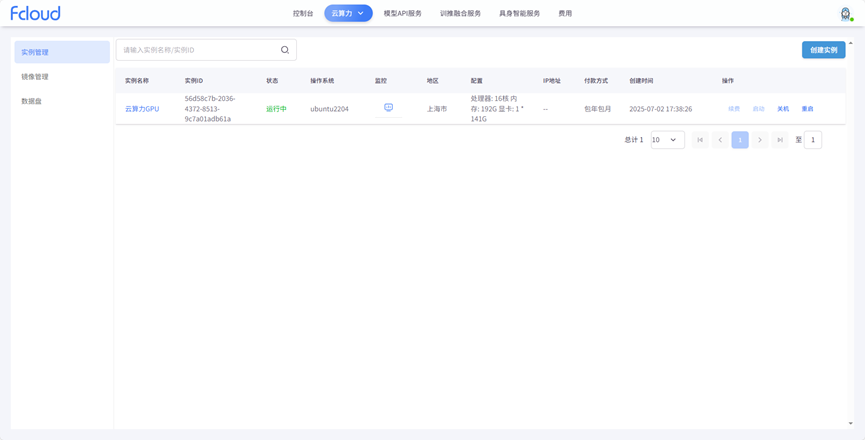Open the page size dropdown showing 10
This screenshot has height=440, width=865.
click(667, 140)
